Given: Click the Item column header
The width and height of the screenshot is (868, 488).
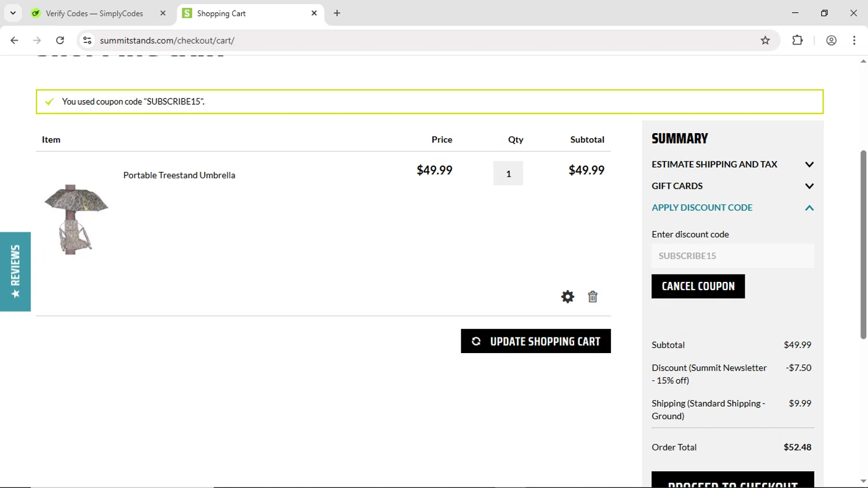Looking at the screenshot, I should (51, 140).
